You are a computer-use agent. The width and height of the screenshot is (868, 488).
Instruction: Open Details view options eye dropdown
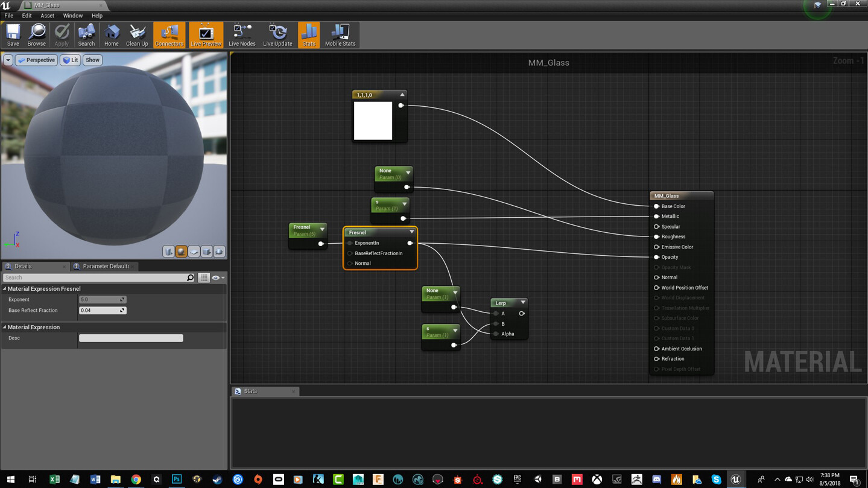point(218,277)
